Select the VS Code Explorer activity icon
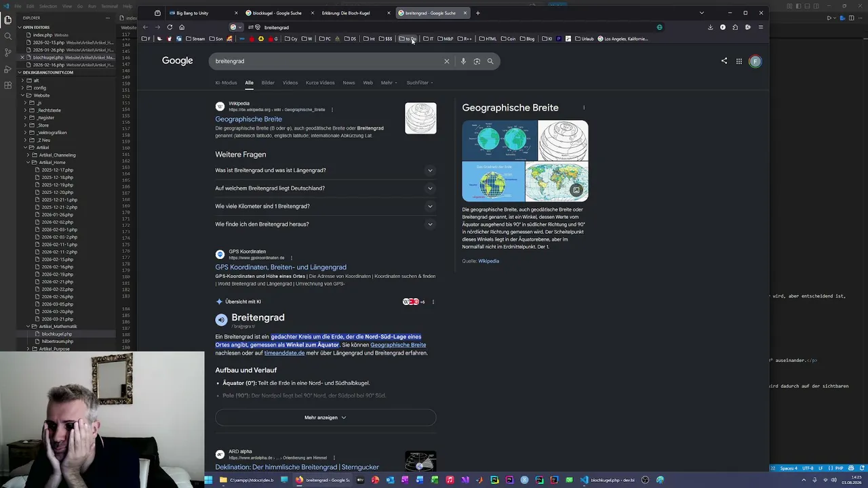 coord(7,20)
